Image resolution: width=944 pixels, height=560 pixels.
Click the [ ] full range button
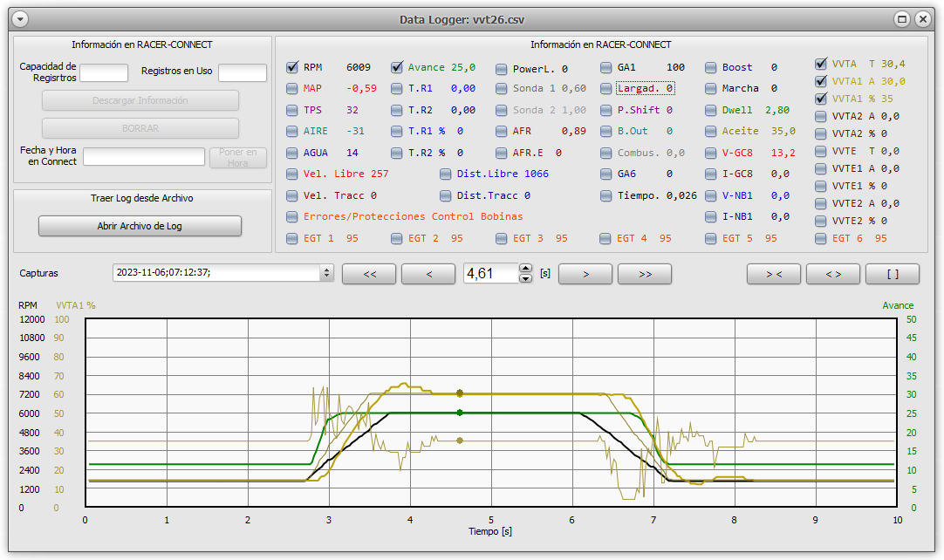click(893, 274)
